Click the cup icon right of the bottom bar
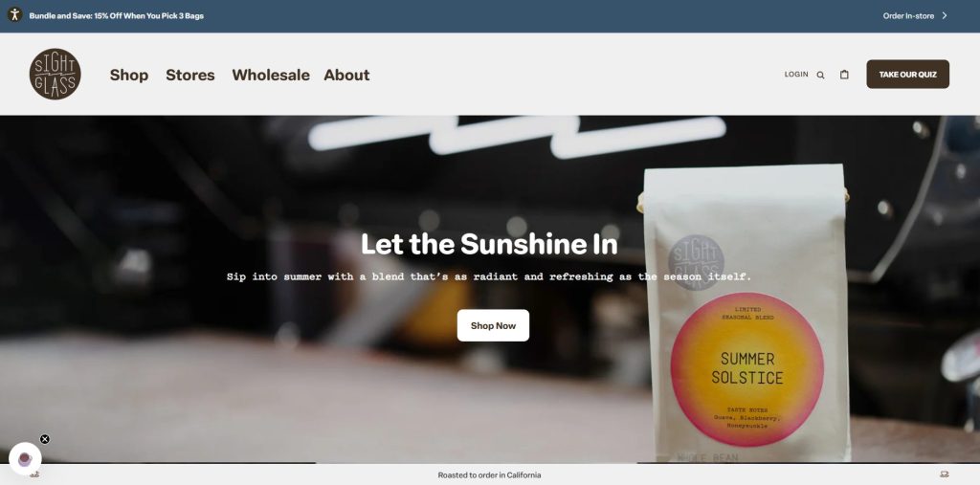 945,474
